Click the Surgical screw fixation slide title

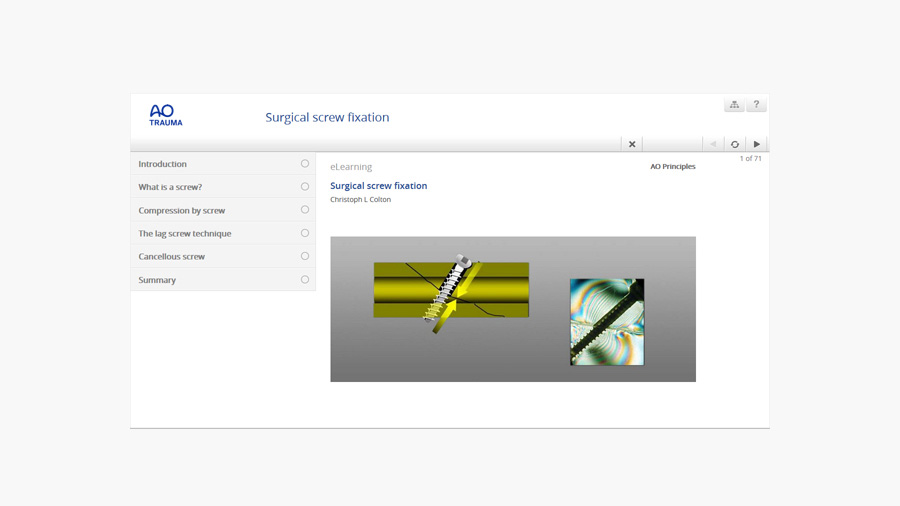tap(379, 186)
